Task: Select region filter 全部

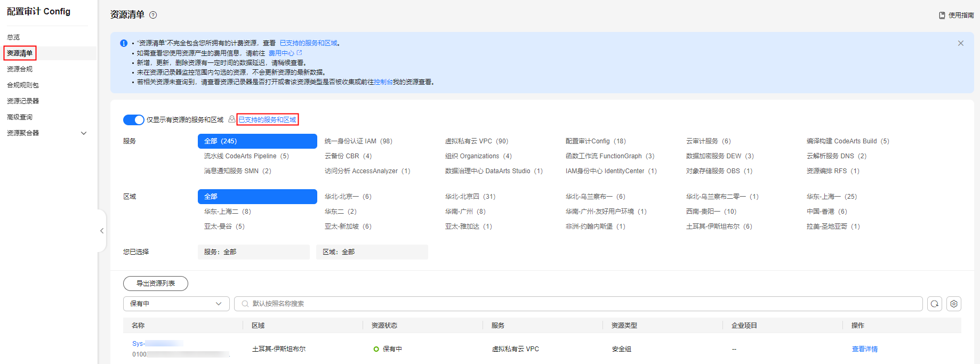Action: pyautogui.click(x=258, y=197)
